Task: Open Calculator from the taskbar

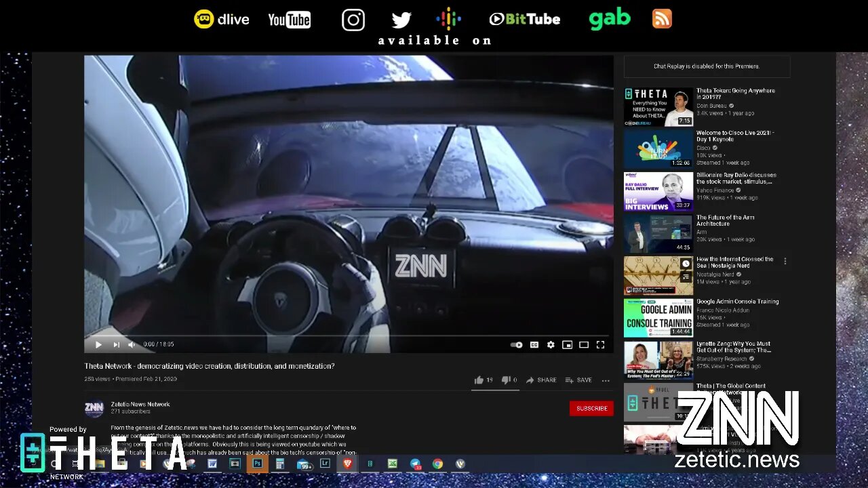Action: (279, 464)
